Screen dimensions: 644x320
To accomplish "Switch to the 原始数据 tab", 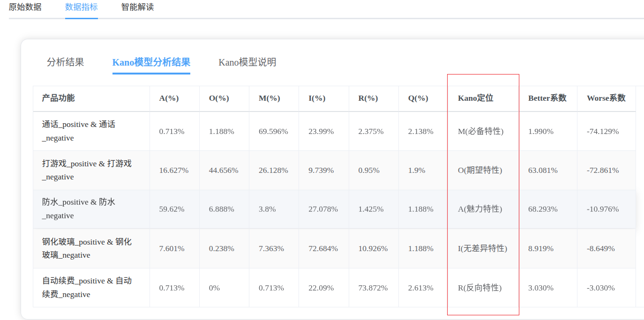I will (x=25, y=7).
